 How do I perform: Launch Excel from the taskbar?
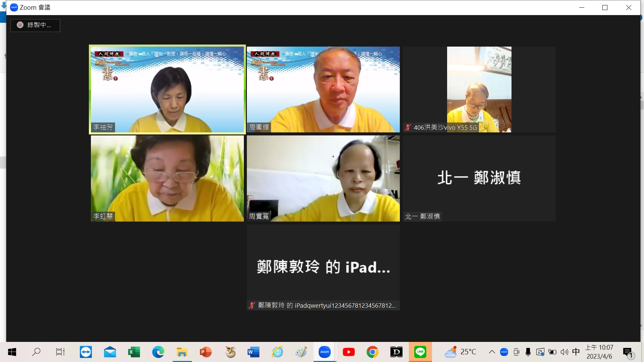[134, 352]
